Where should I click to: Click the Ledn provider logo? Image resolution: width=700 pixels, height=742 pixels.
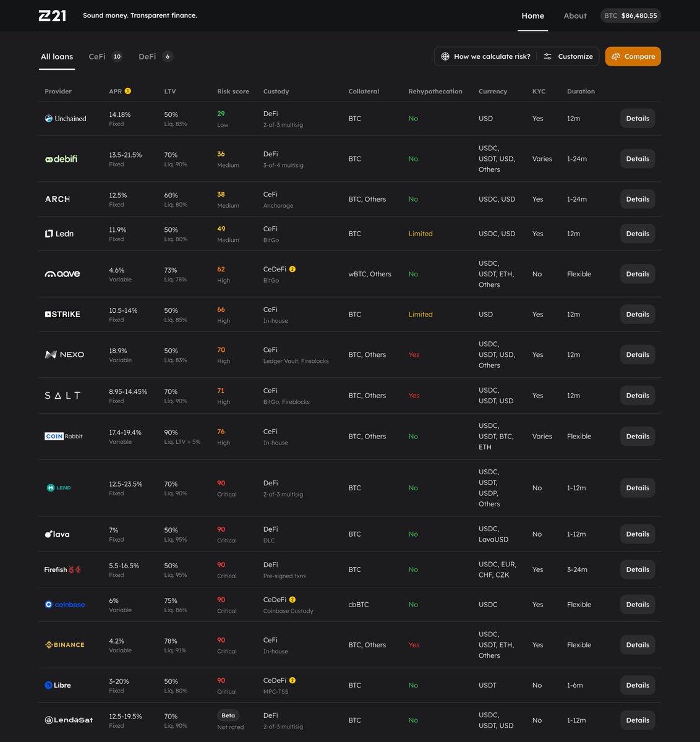tap(59, 234)
